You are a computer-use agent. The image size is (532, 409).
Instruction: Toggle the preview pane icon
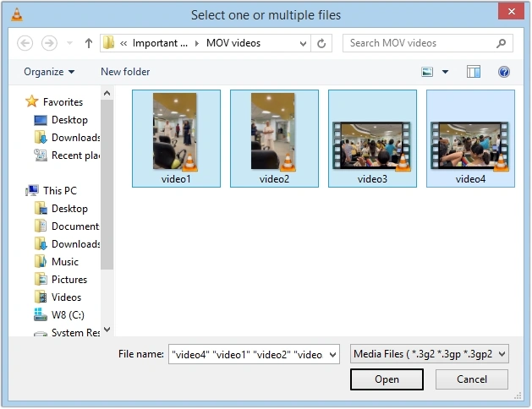click(x=474, y=72)
